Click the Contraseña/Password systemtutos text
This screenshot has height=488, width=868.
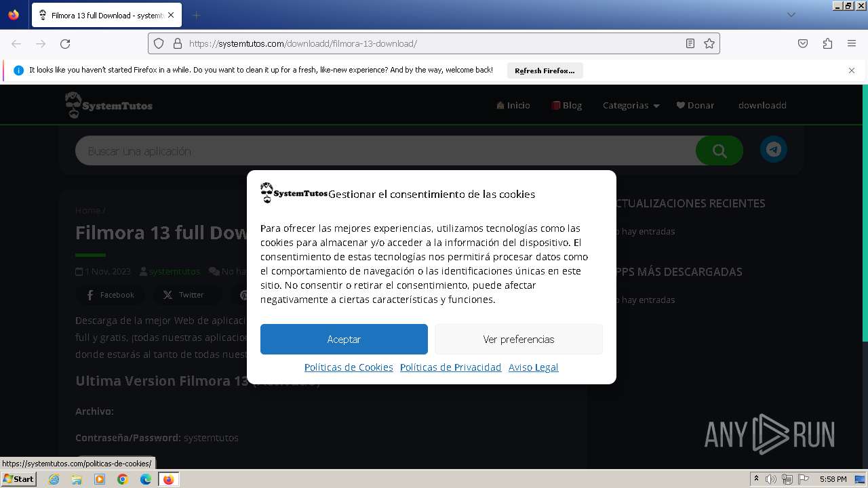tap(157, 438)
